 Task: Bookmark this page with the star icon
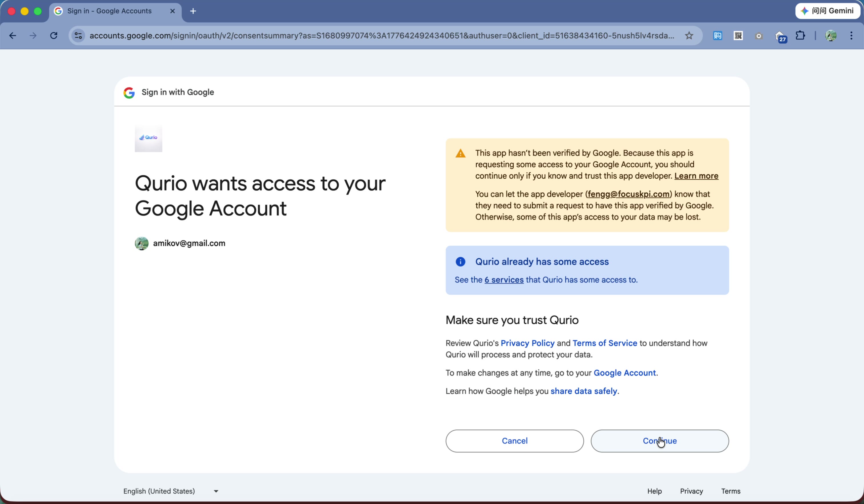[x=689, y=36]
